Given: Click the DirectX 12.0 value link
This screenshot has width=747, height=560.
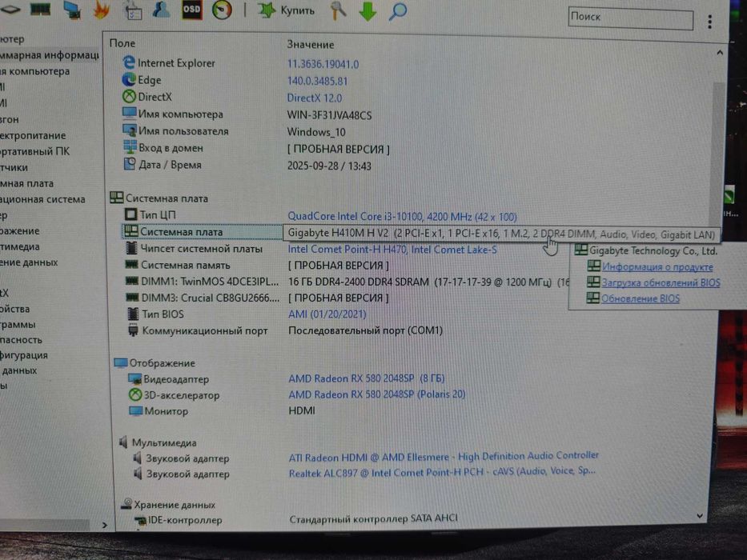Looking at the screenshot, I should coord(315,98).
